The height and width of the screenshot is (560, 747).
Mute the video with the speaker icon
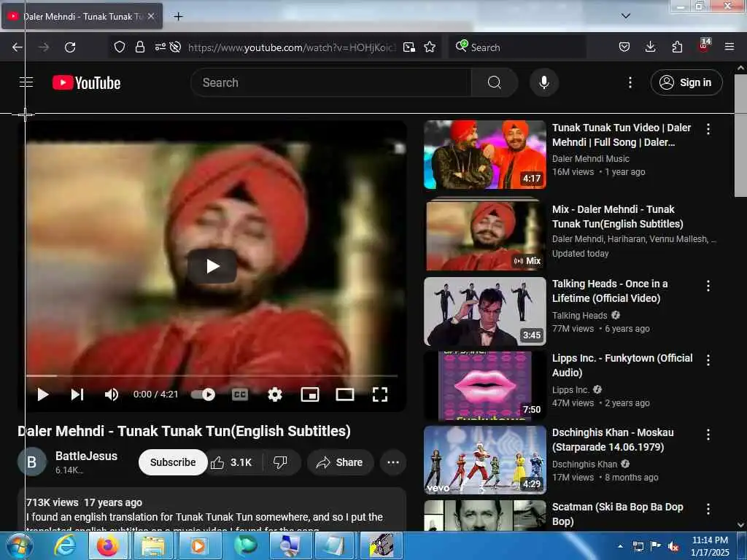coord(112,394)
